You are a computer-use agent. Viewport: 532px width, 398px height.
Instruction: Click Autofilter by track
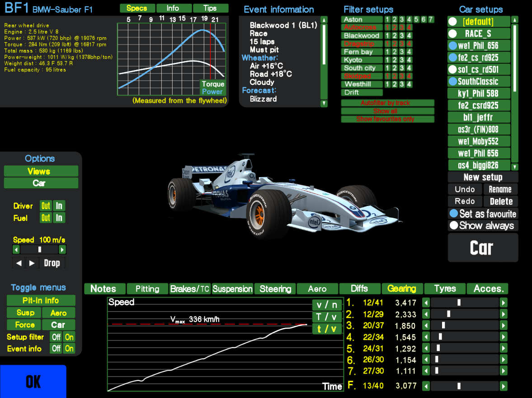coord(387,103)
